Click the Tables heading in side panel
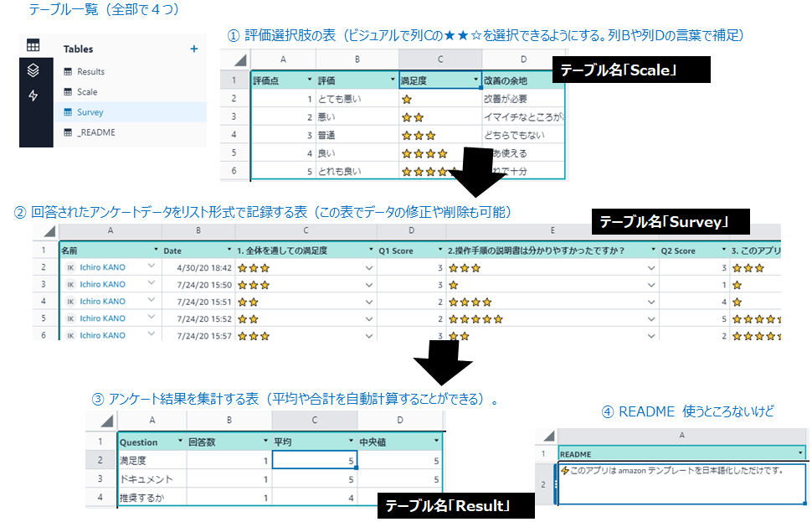 click(x=78, y=49)
